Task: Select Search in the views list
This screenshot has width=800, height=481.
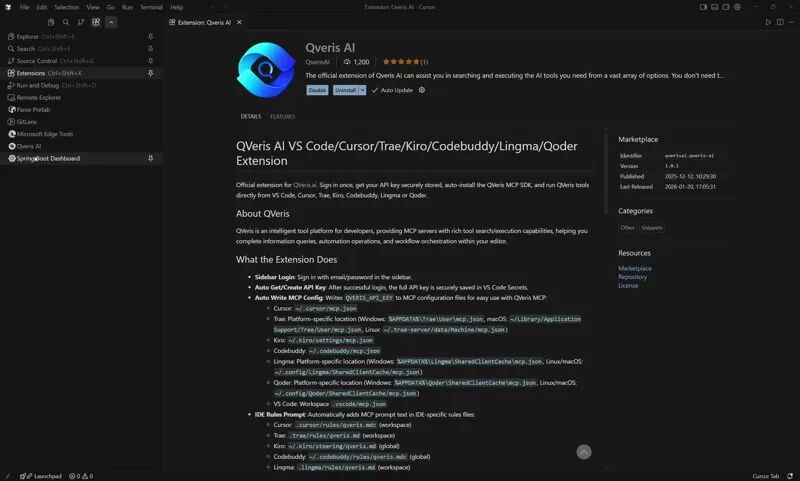Action: pos(82,49)
